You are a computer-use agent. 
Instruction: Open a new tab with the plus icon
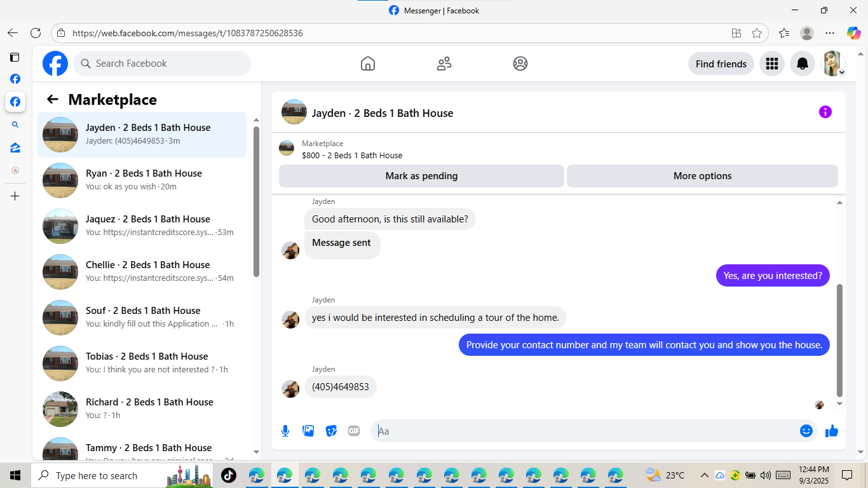(x=15, y=196)
